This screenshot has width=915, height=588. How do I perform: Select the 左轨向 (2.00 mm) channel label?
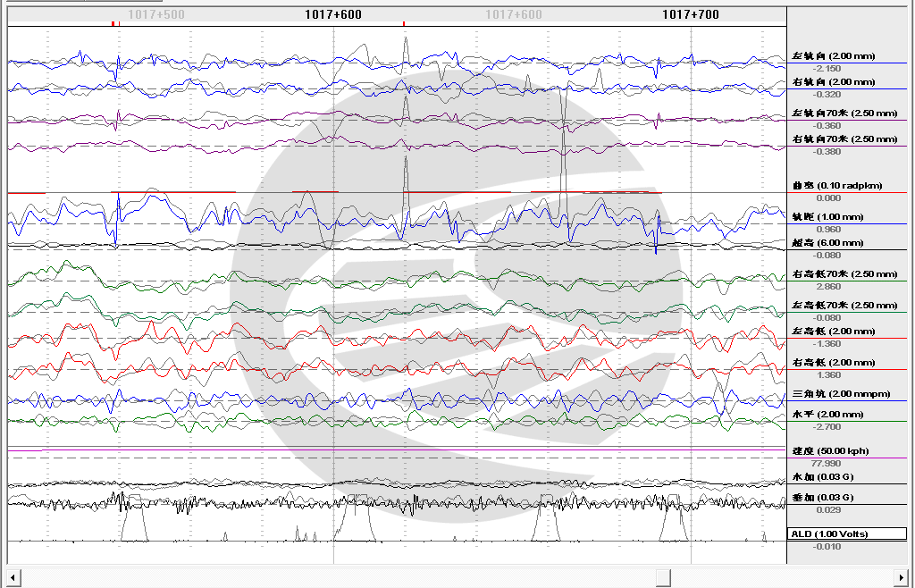coord(834,56)
